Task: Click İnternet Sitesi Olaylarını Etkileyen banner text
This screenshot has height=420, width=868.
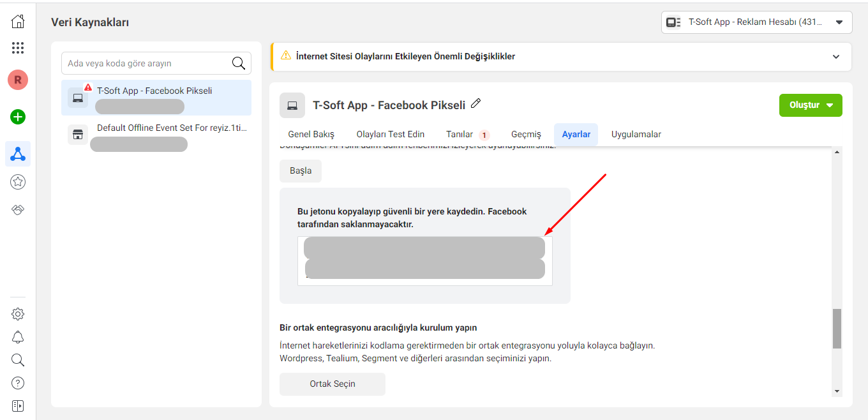Action: 406,56
